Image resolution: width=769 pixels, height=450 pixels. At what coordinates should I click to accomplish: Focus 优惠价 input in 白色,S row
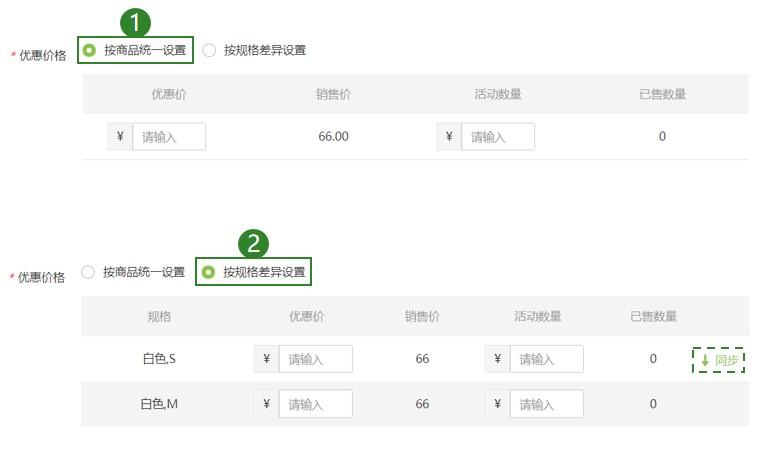click(x=315, y=359)
